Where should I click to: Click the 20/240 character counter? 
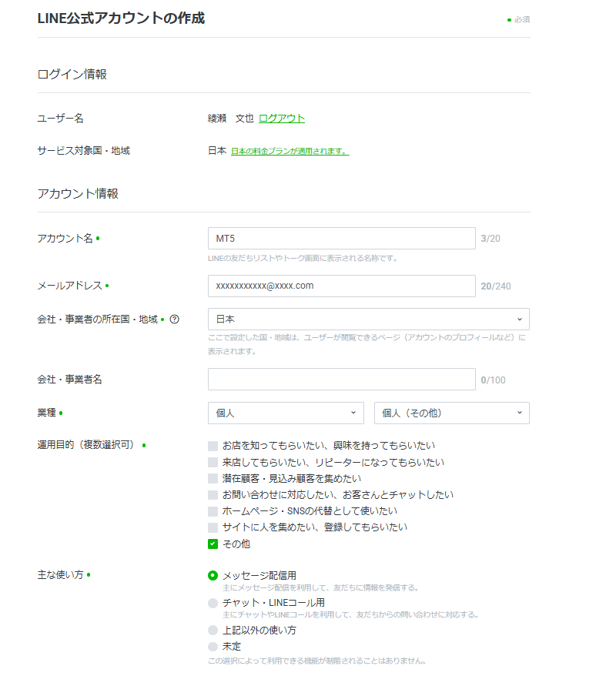click(x=496, y=286)
